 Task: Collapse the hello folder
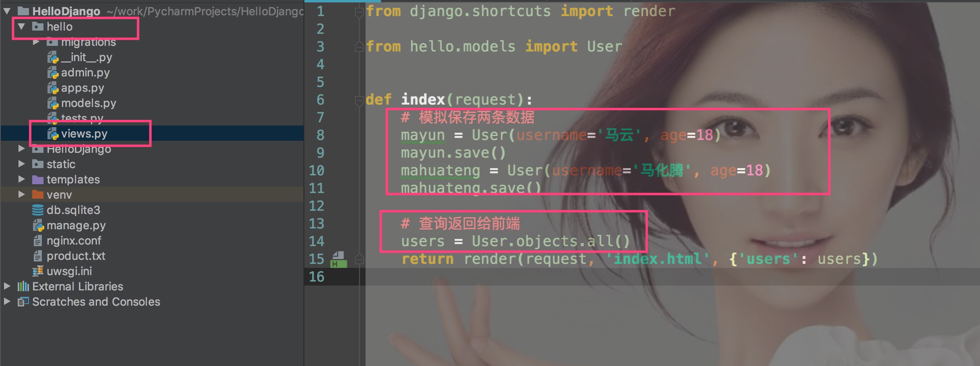[x=21, y=27]
